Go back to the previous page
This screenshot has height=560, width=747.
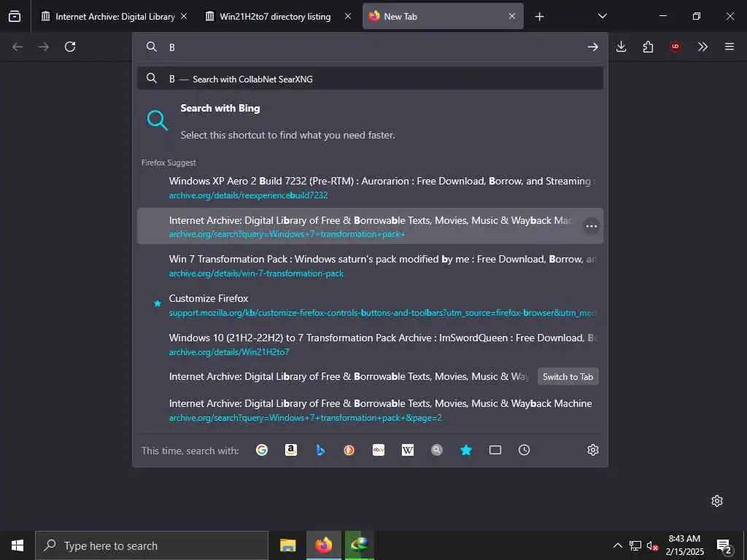pos(18,47)
